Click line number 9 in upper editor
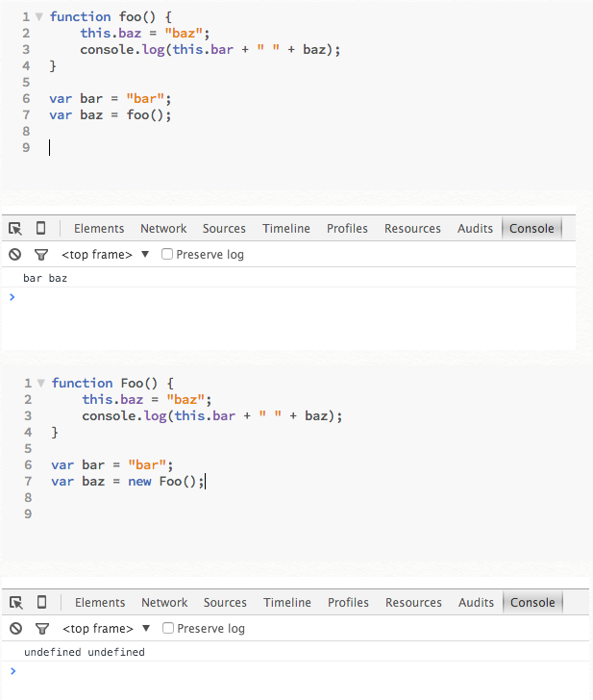The image size is (593, 700). [x=26, y=148]
